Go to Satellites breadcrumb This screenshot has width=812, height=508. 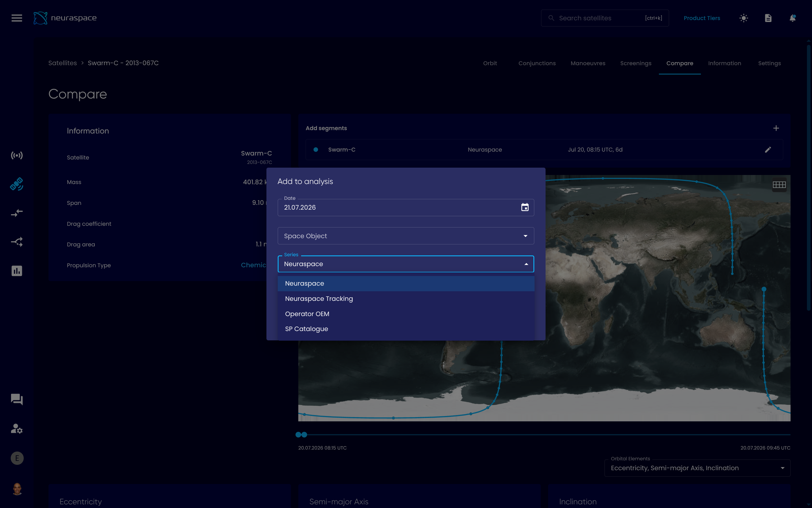pos(62,63)
